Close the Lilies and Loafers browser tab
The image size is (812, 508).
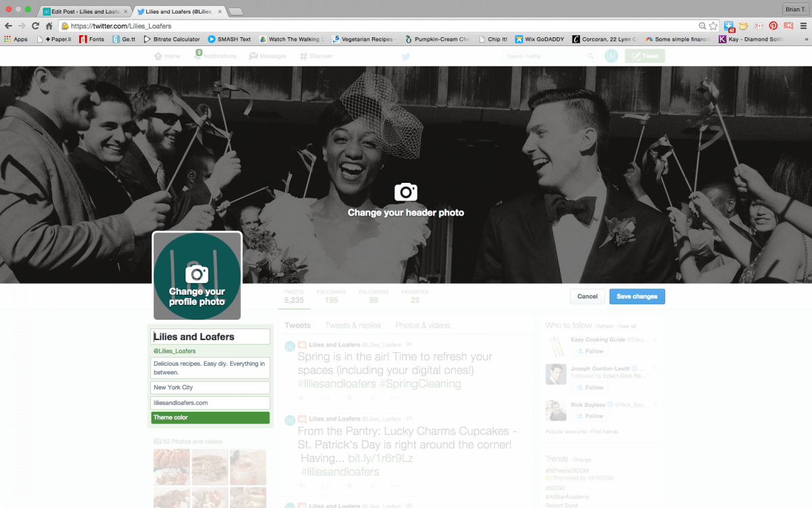[x=219, y=12]
